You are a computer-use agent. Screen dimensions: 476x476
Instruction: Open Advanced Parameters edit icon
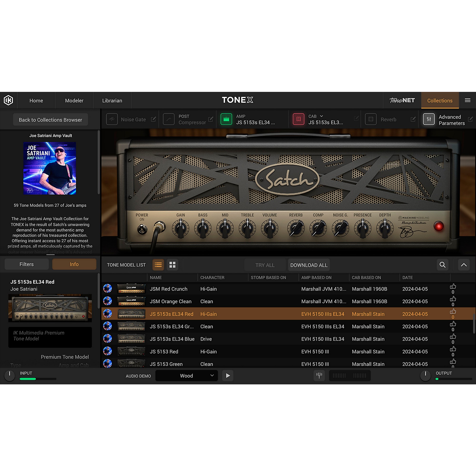pyautogui.click(x=470, y=119)
